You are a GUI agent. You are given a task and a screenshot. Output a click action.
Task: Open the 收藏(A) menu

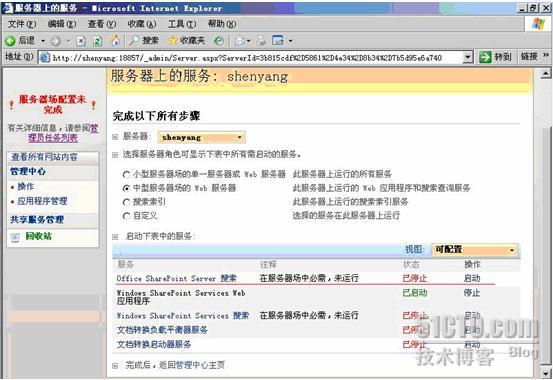[142, 24]
